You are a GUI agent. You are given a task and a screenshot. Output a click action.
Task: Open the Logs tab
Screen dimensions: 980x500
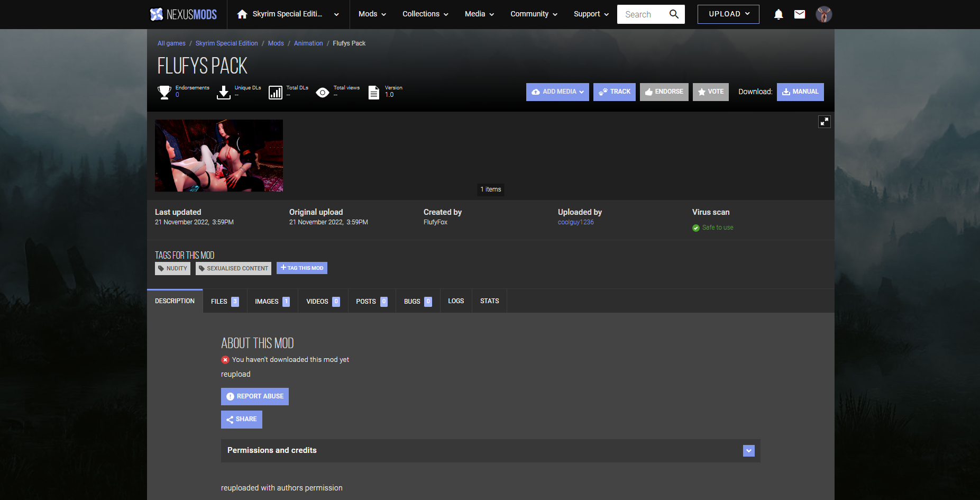coord(456,301)
